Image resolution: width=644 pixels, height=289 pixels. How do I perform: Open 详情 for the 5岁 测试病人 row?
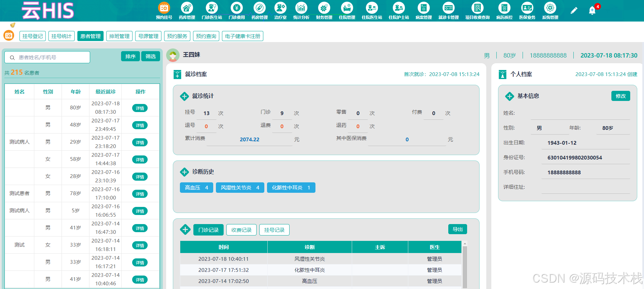(x=140, y=211)
